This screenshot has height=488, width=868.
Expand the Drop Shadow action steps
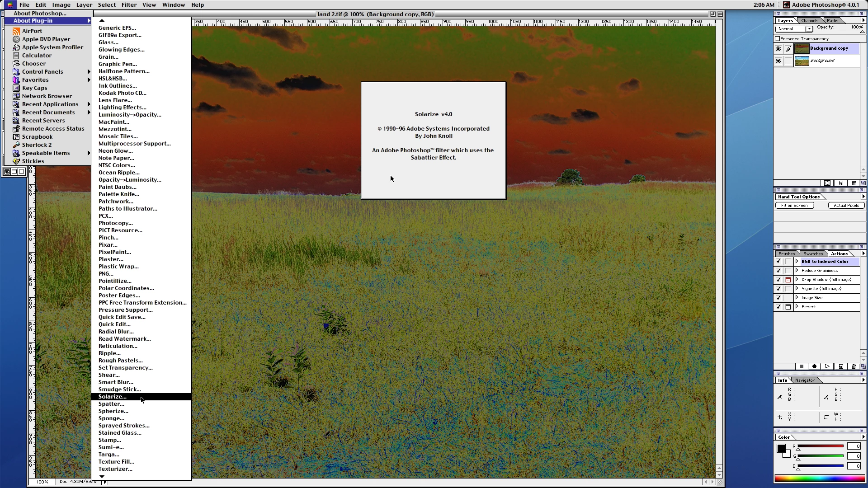(x=797, y=280)
